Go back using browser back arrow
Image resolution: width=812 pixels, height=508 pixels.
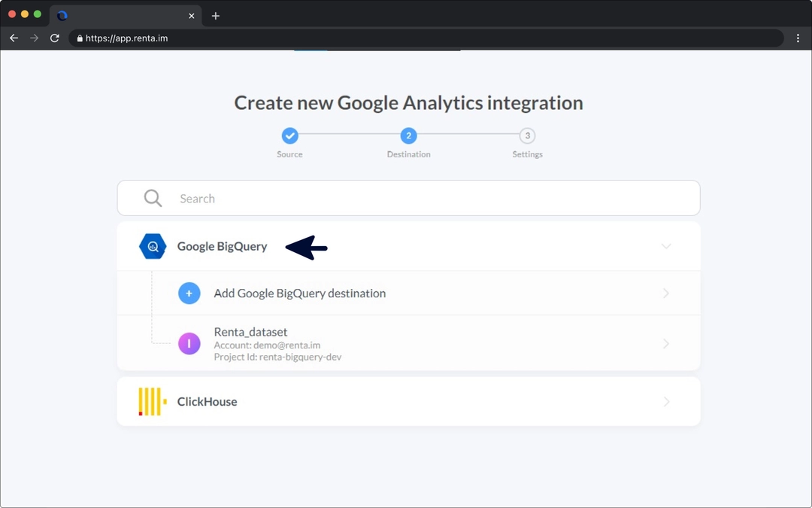(x=14, y=38)
